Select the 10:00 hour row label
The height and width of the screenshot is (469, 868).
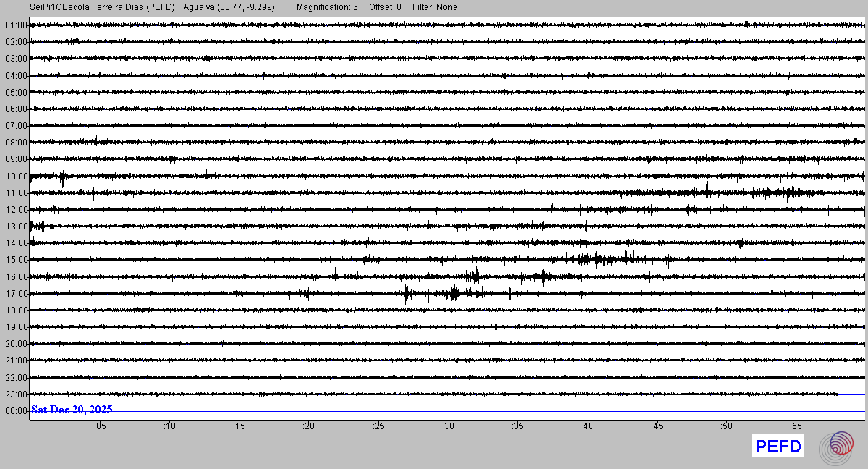pos(15,176)
